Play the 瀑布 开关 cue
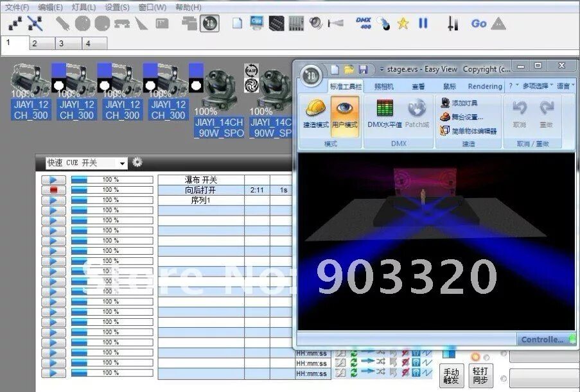The height and width of the screenshot is (392, 580). coord(54,180)
